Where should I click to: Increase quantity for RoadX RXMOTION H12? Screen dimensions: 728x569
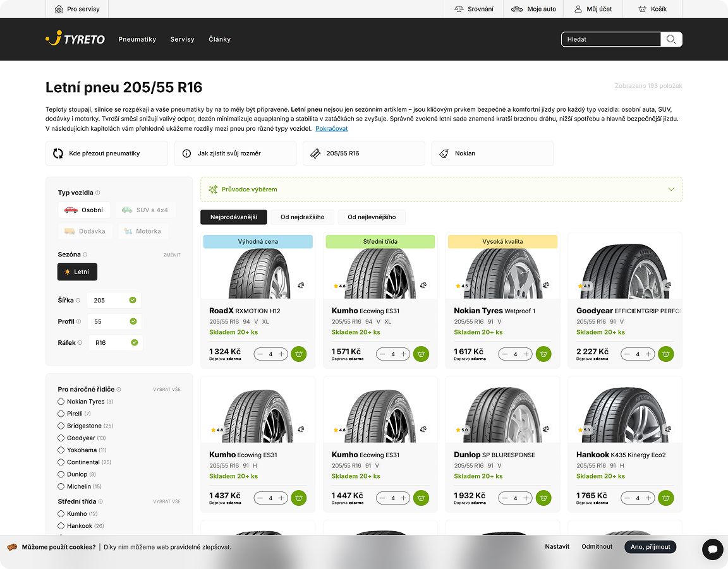281,354
